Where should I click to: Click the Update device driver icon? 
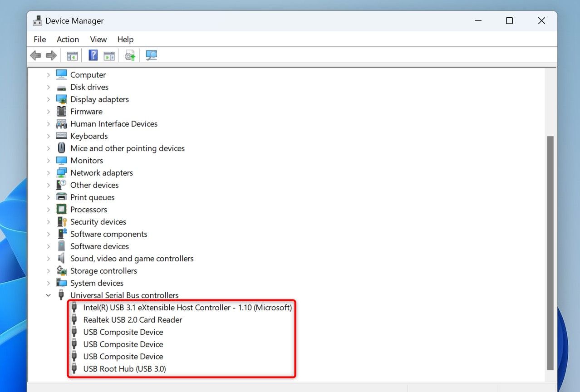tap(130, 55)
